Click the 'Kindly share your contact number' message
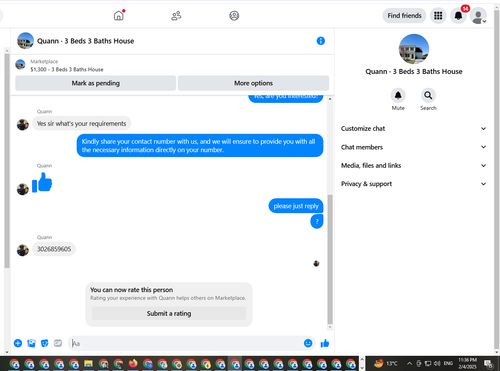The image size is (500, 371). pos(200,146)
